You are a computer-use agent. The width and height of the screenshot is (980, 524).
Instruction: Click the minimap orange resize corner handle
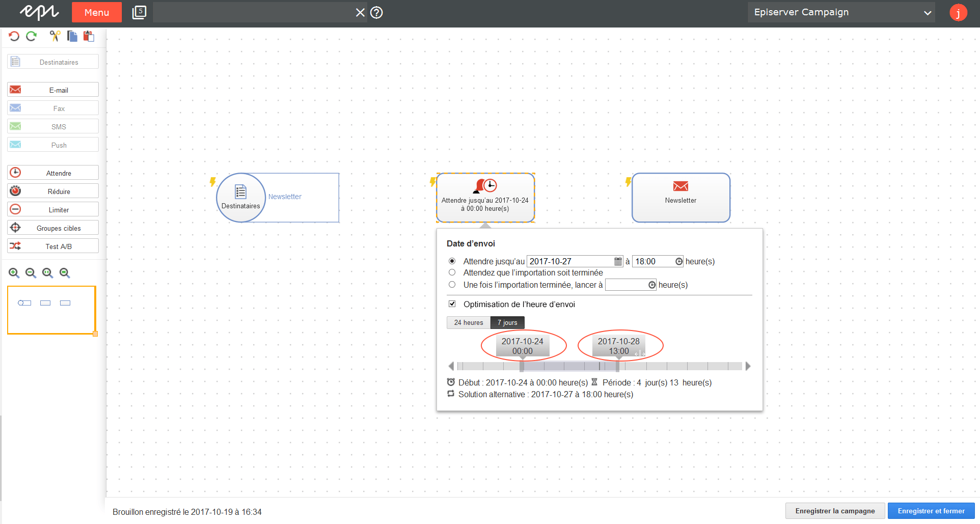[95, 334]
